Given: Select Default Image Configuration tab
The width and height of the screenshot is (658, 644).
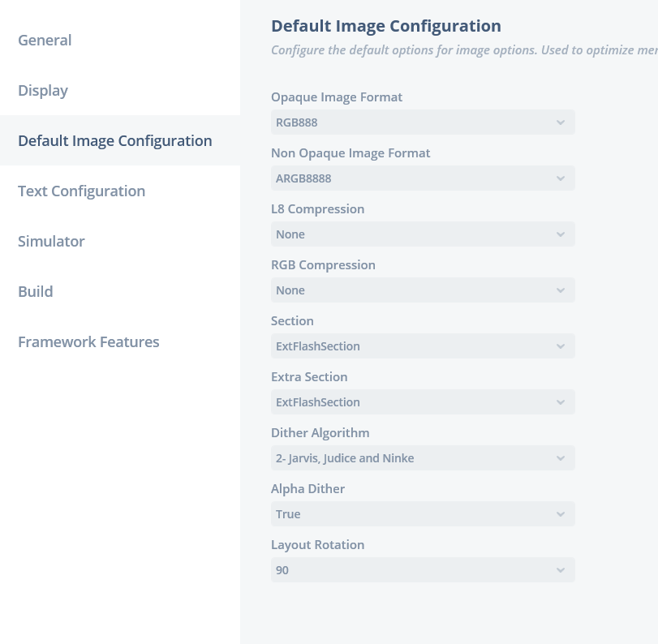Looking at the screenshot, I should [115, 141].
